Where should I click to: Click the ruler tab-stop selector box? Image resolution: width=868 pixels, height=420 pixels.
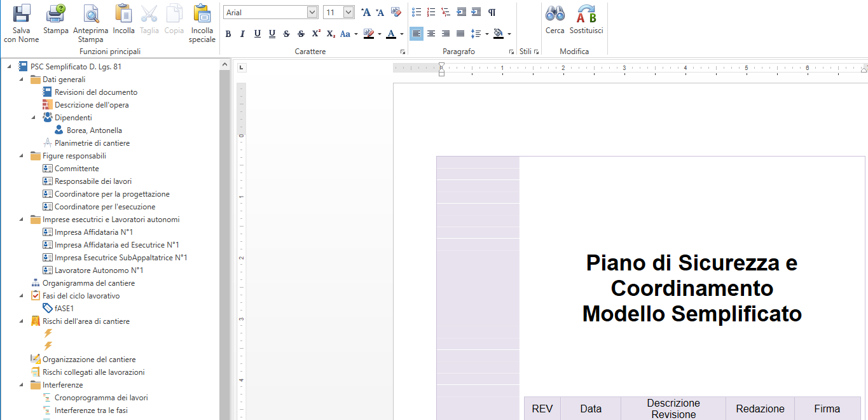pos(242,67)
